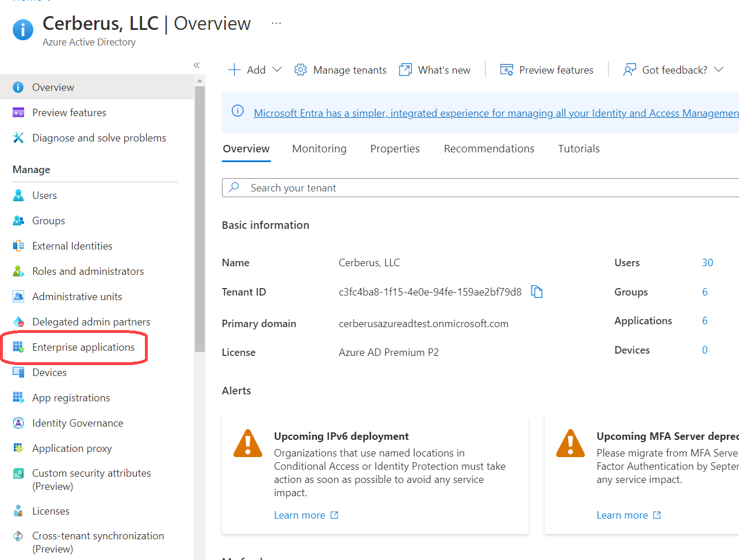The width and height of the screenshot is (739, 560).
Task: Click the Search your tenant field
Action: coord(481,188)
